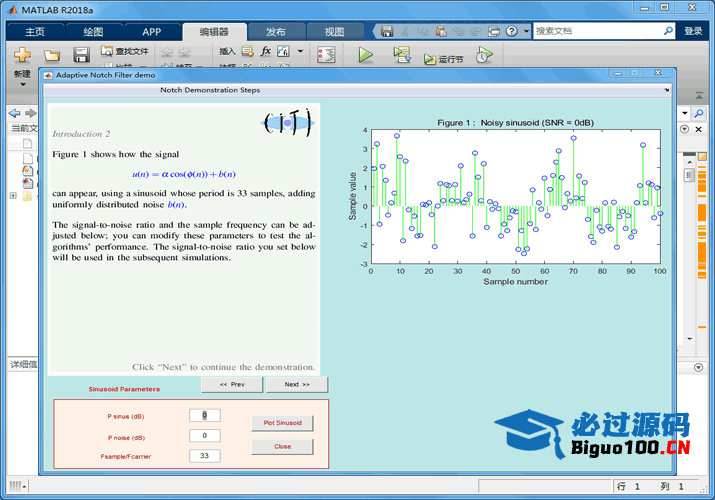Expand the folder tree node plus box
Viewport: 715px width, 500px height.
coord(13,196)
